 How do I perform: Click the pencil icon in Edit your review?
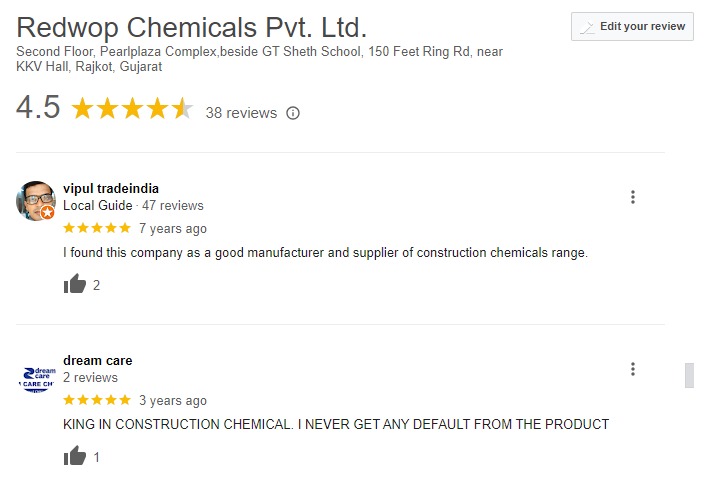point(587,27)
